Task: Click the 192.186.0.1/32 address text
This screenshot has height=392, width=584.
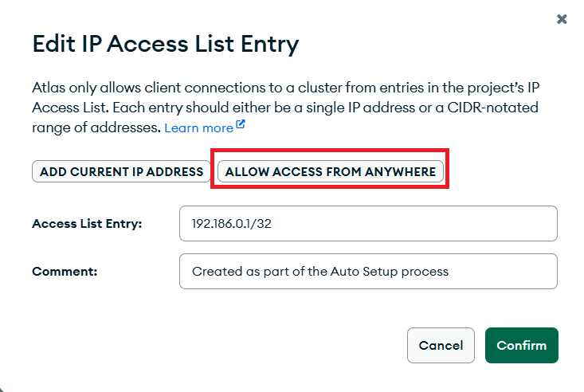Action: tap(232, 224)
